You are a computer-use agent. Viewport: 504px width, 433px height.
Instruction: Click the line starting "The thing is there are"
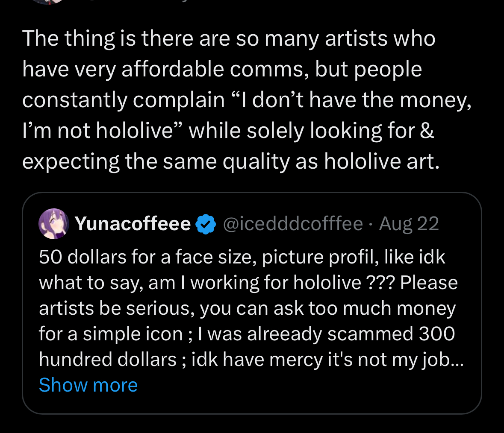[x=229, y=38]
